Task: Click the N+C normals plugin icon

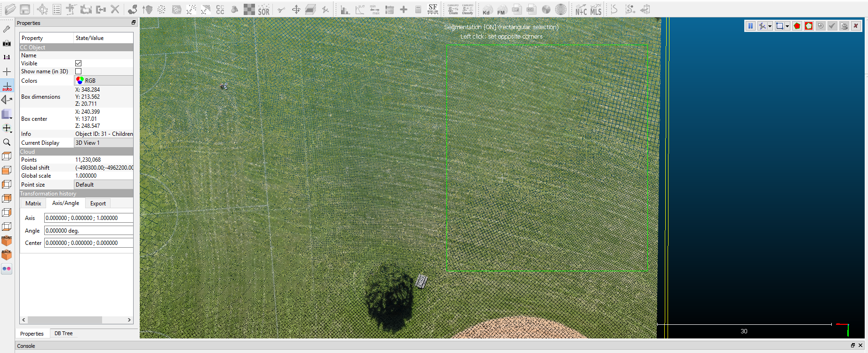Action: coord(581,9)
